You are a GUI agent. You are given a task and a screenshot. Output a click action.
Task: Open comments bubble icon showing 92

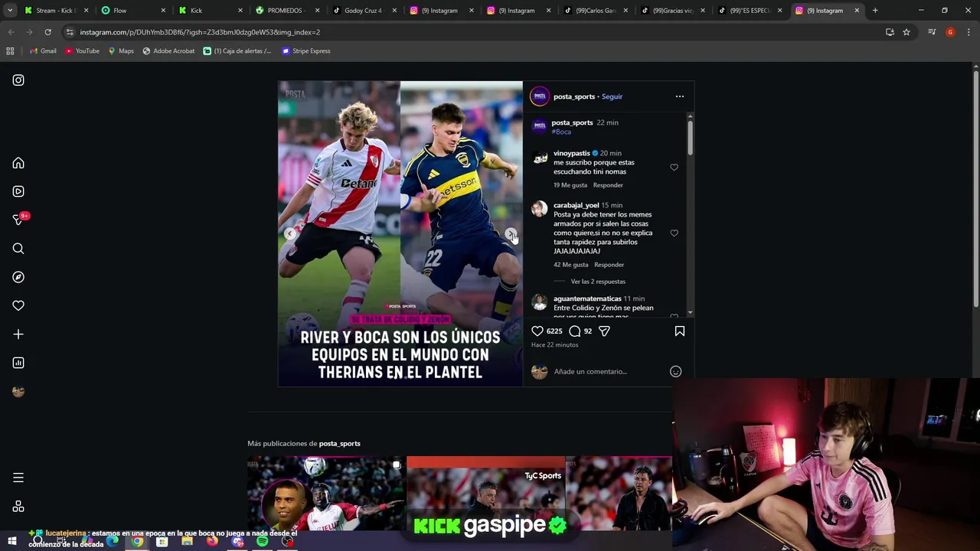coord(575,331)
